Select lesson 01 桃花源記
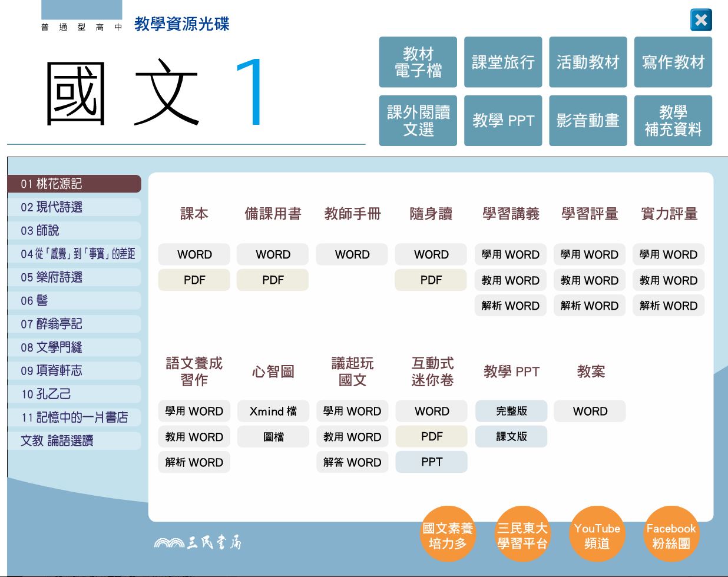The width and height of the screenshot is (728, 577). tap(74, 184)
